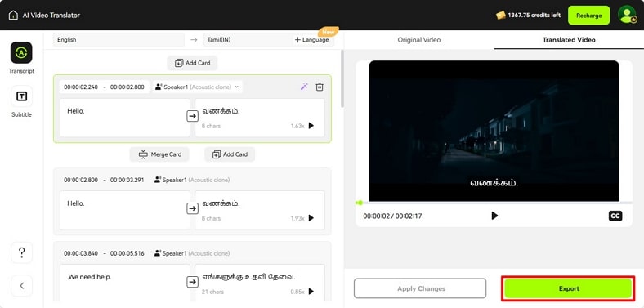Toggle closed captions with CC button
Screen dimensions: 644x308
click(x=615, y=216)
